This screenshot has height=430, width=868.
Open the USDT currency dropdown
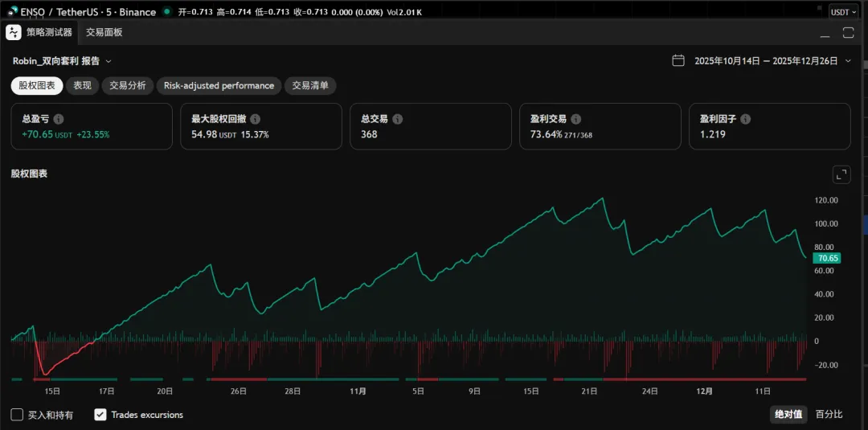844,12
